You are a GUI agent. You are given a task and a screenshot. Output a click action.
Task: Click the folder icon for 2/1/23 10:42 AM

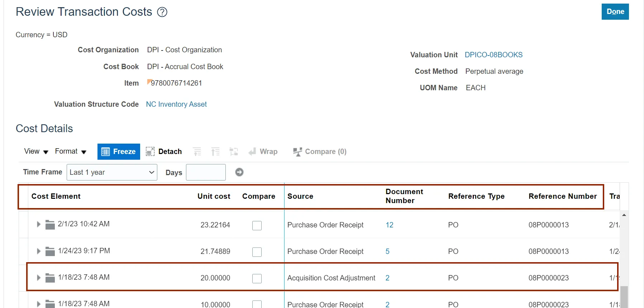pyautogui.click(x=50, y=225)
